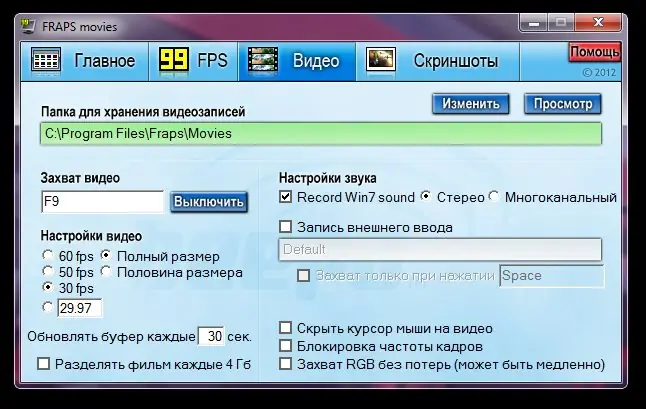Select the 50 fps radio button

(48, 271)
